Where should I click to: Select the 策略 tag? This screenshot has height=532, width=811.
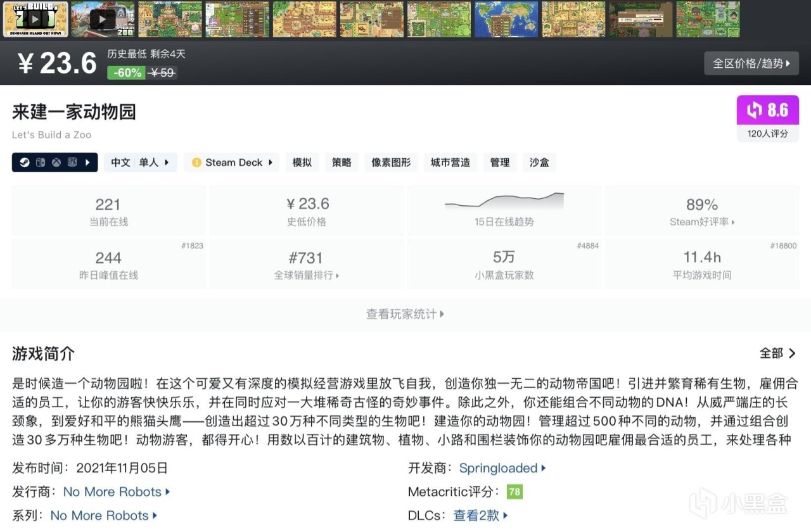[342, 163]
